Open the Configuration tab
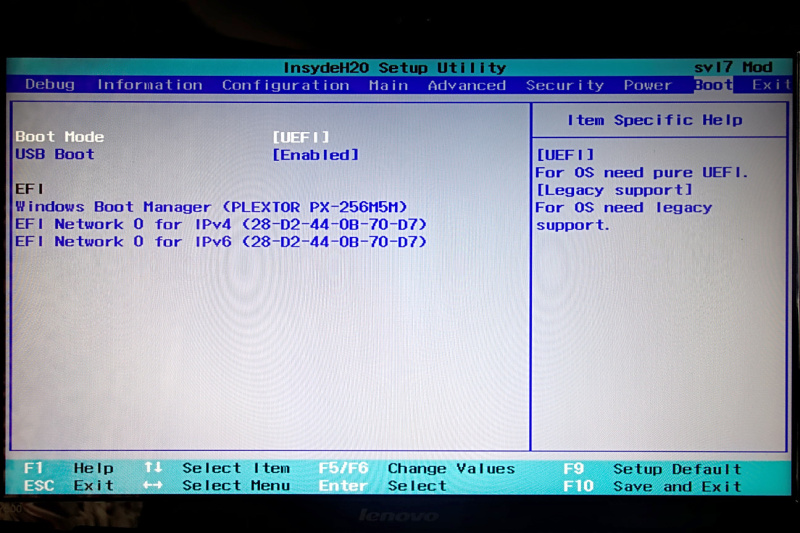 [285, 85]
